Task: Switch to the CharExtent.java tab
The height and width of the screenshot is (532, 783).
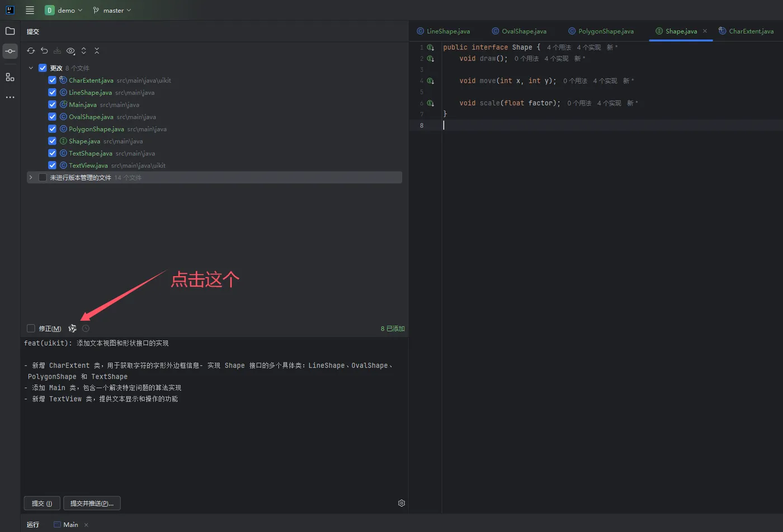Action: click(746, 31)
